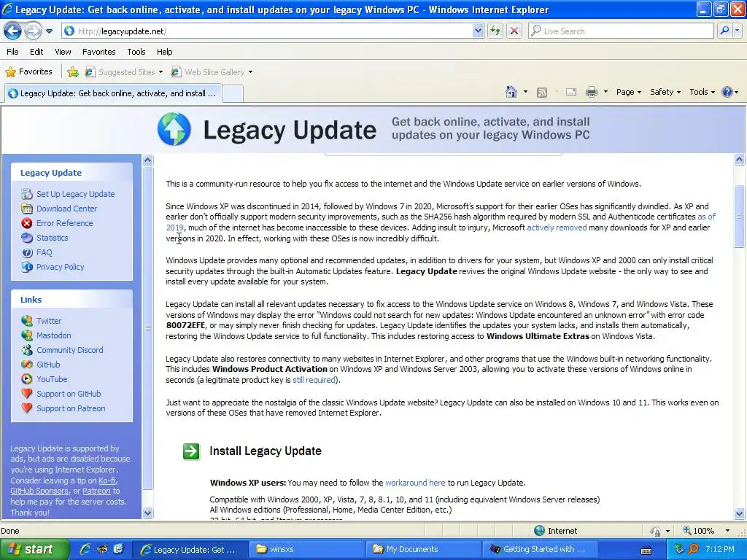
Task: Click the Support on Patreon heart icon
Action: 27,408
